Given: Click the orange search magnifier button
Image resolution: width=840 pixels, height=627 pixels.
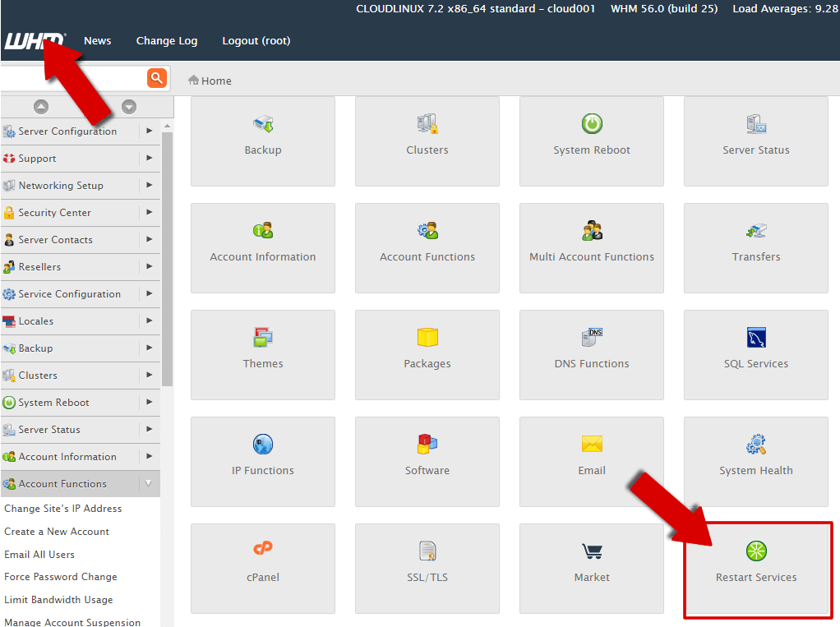Looking at the screenshot, I should click(157, 78).
